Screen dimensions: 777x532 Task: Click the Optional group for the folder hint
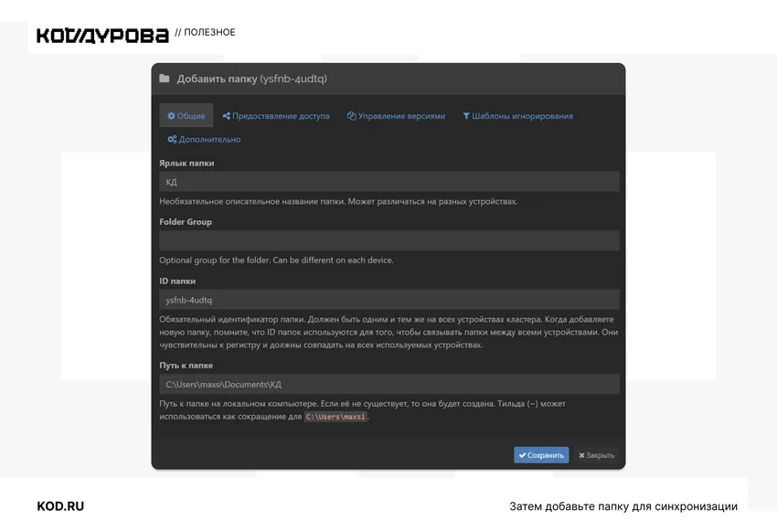pos(276,260)
